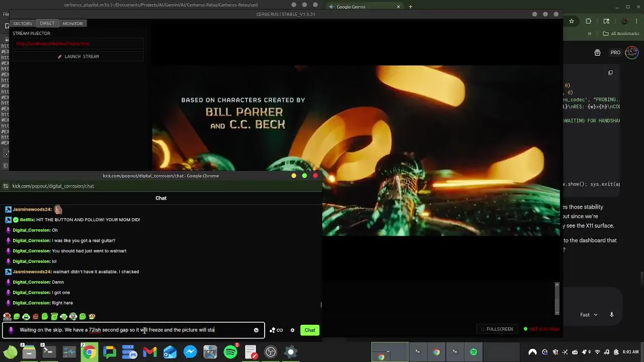644x362 pixels.
Task: Bookmark this page with the star icon
Action: 572,21
